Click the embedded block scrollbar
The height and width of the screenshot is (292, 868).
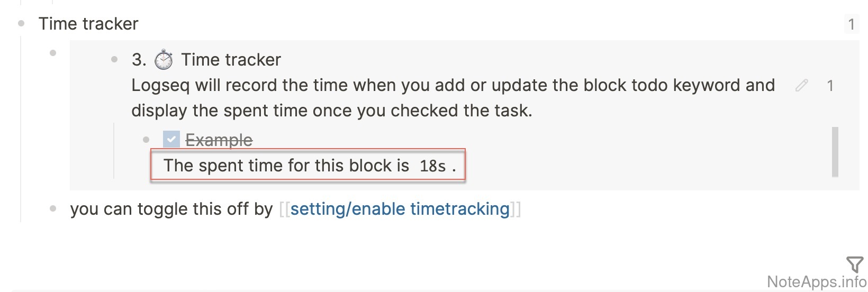click(835, 151)
